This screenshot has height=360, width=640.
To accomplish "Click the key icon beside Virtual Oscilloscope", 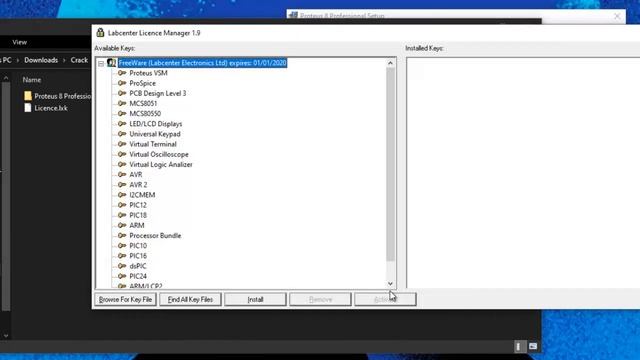I will (x=122, y=154).
